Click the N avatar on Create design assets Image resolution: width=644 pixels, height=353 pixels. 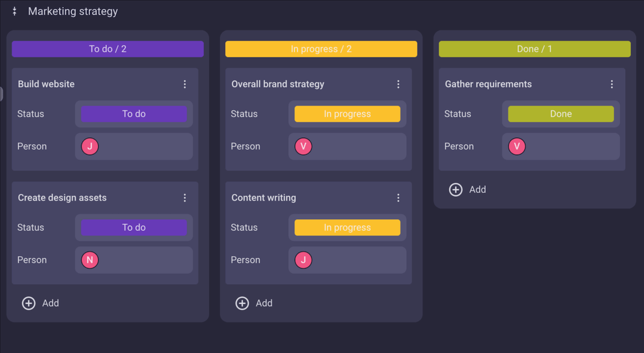[90, 260]
